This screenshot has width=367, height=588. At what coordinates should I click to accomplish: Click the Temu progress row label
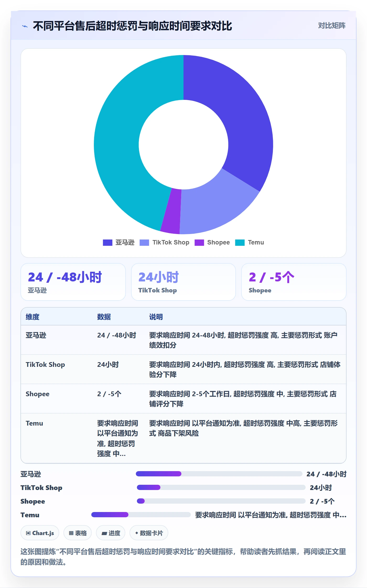[x=30, y=515]
